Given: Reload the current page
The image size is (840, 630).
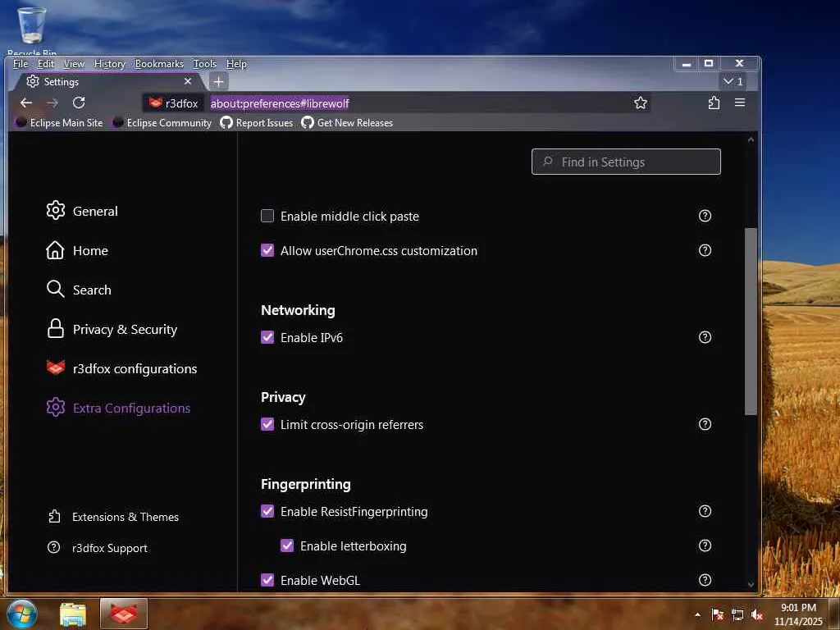Looking at the screenshot, I should (x=79, y=103).
